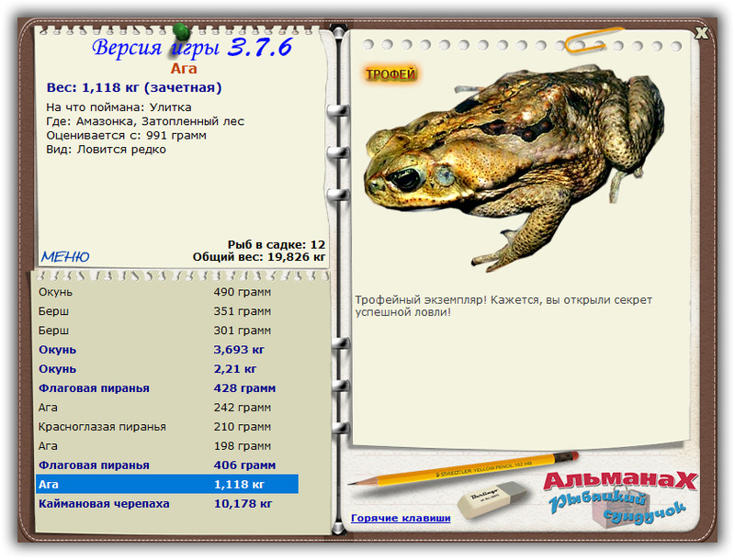Click the Трофейный экземпляр message text
The height and width of the screenshot is (560, 735).
[503, 306]
